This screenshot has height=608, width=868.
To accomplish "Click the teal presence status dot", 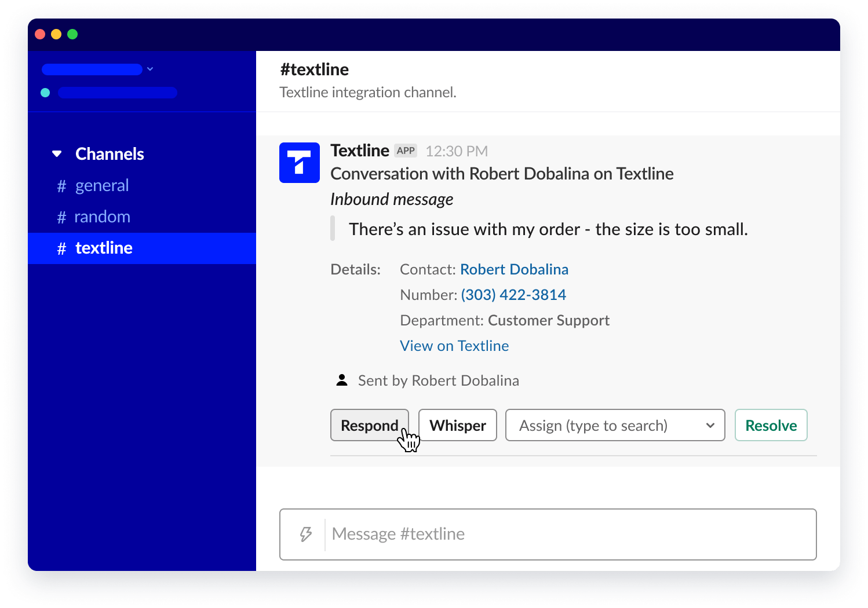I will tap(45, 93).
